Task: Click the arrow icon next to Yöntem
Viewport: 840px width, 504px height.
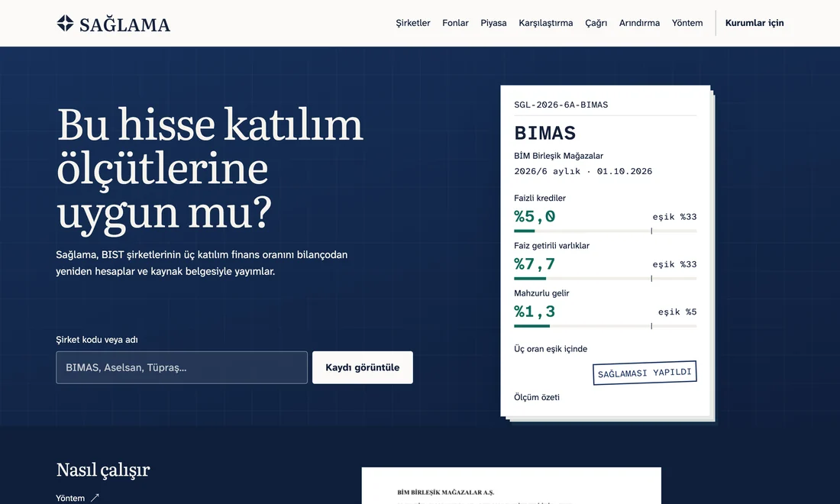Action: click(x=95, y=498)
